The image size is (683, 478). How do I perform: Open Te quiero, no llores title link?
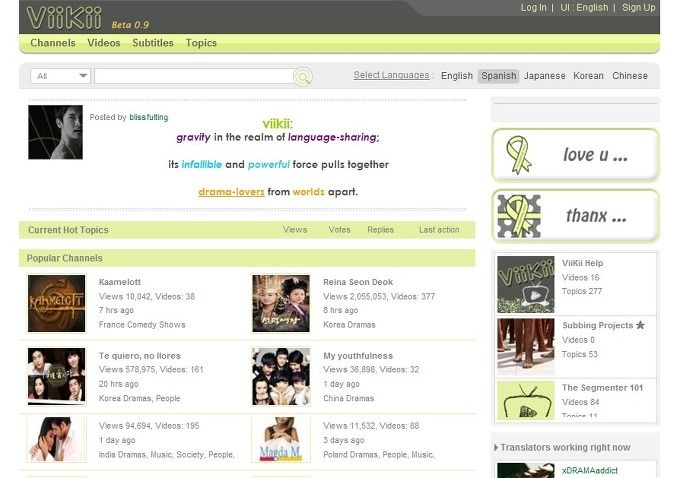tap(139, 356)
